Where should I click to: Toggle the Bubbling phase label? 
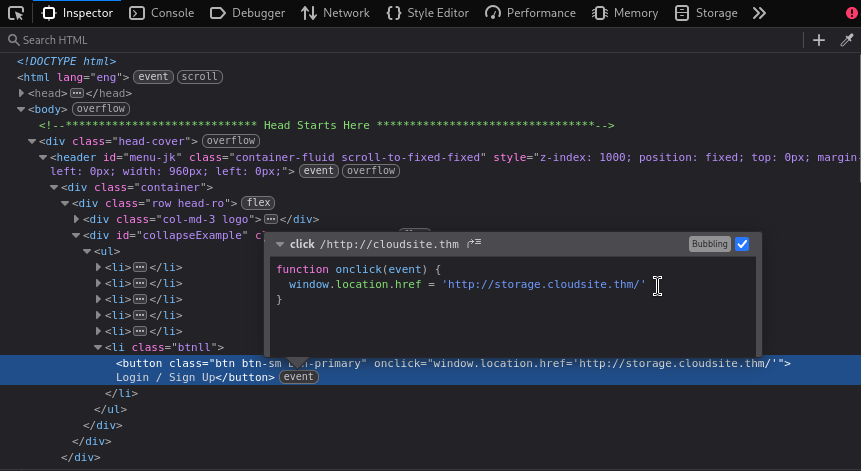click(x=709, y=244)
